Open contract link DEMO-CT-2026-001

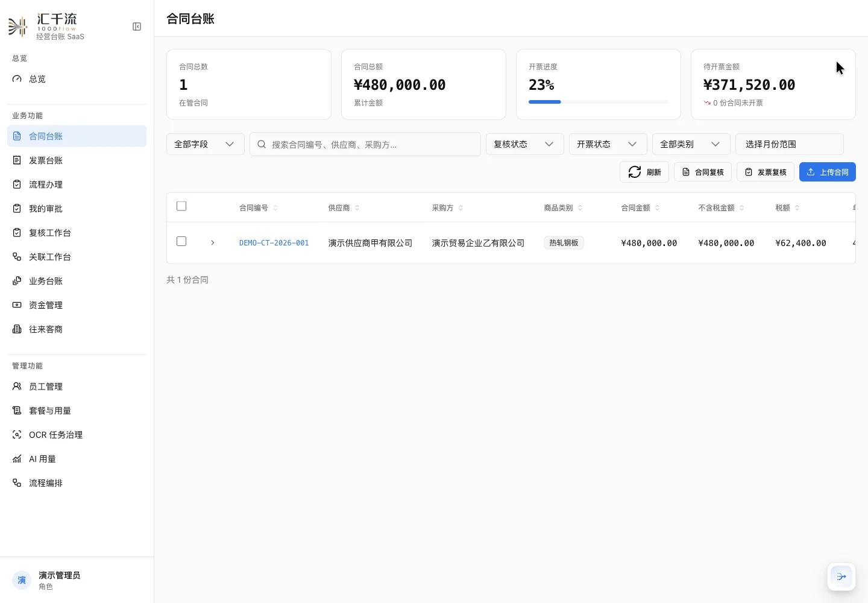click(274, 243)
